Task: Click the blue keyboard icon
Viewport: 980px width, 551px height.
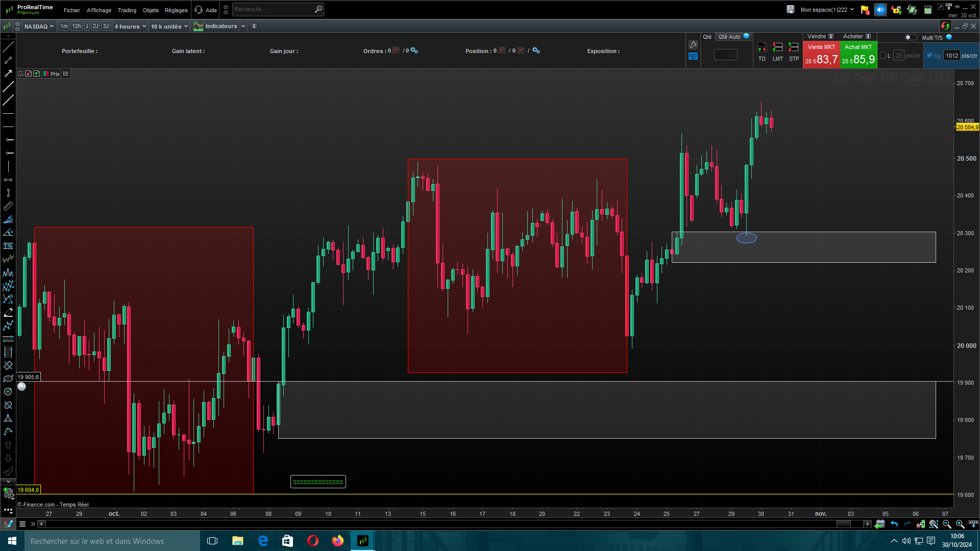Action: pos(693,57)
